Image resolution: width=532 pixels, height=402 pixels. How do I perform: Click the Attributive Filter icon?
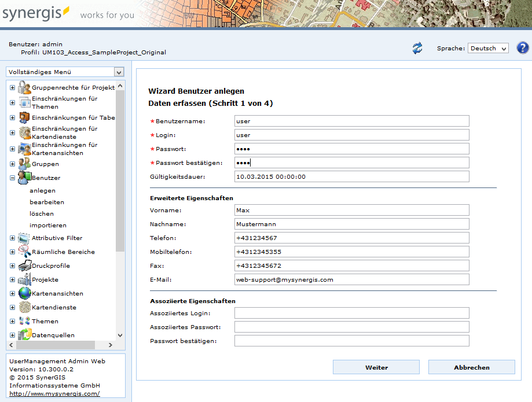point(24,238)
